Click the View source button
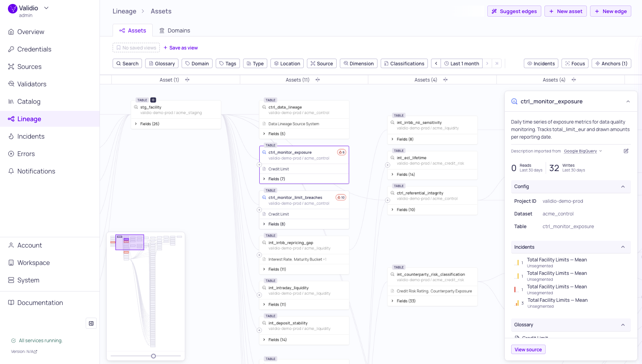Image resolution: width=642 pixels, height=364 pixels. (x=528, y=349)
